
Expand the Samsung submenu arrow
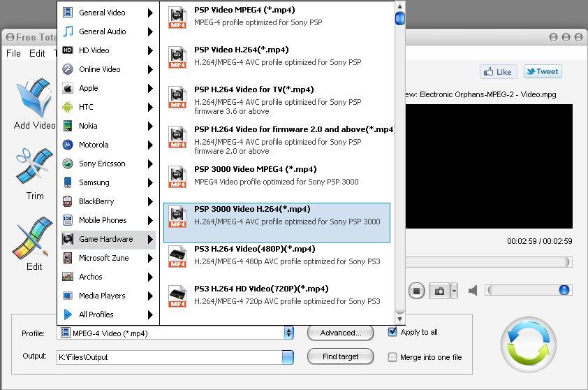click(150, 183)
